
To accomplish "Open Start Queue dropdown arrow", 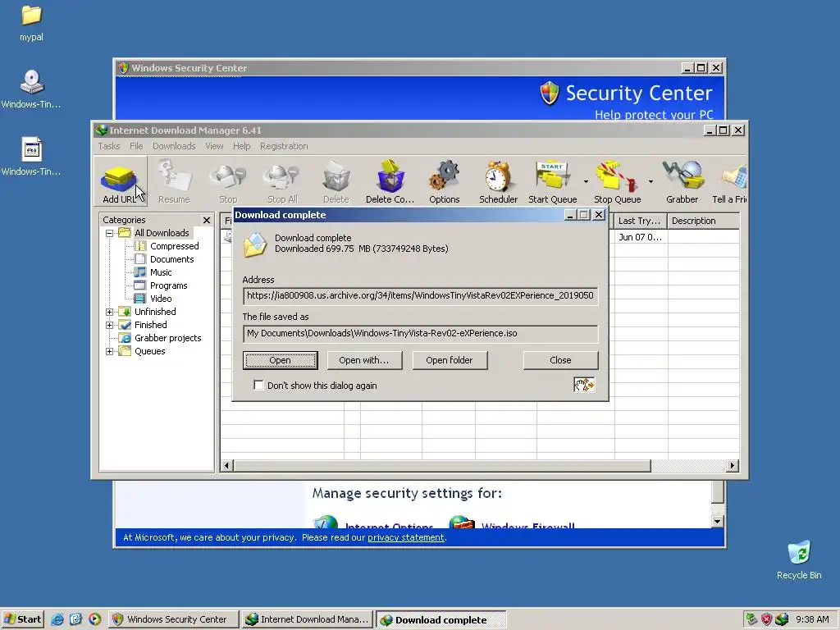I will (x=586, y=181).
